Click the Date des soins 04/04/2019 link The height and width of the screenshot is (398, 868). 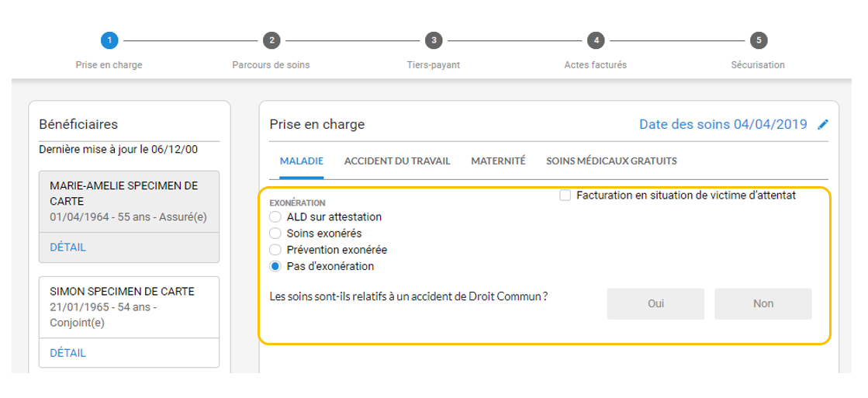coord(722,124)
